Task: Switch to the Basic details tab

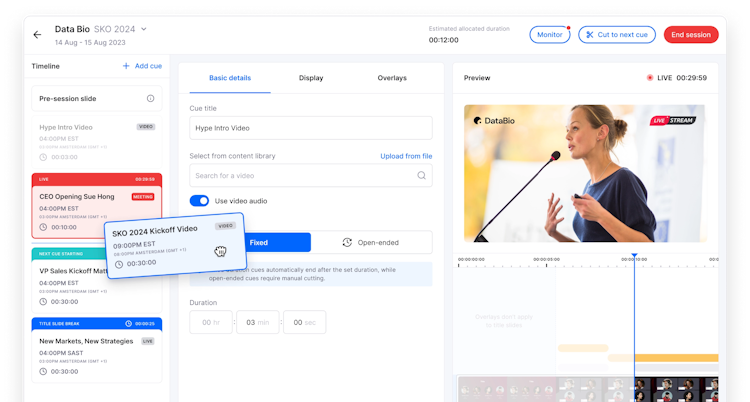Action: [x=230, y=78]
